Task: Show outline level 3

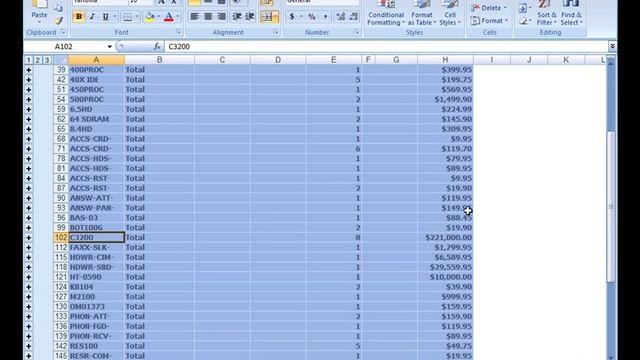Action: pos(47,60)
